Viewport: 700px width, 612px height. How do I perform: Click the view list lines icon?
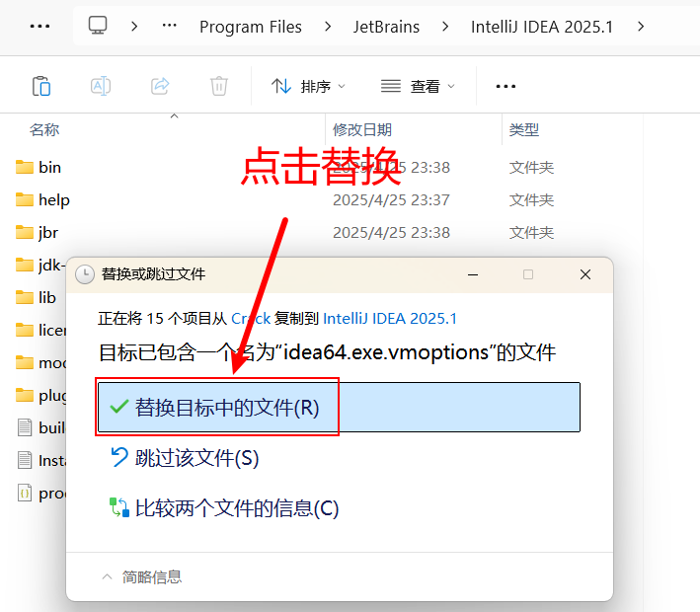391,86
